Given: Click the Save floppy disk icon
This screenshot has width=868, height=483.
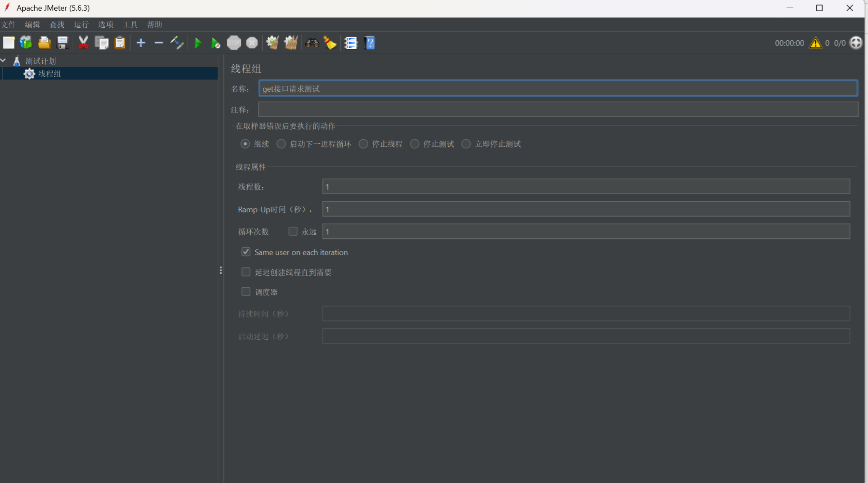Looking at the screenshot, I should coord(62,43).
